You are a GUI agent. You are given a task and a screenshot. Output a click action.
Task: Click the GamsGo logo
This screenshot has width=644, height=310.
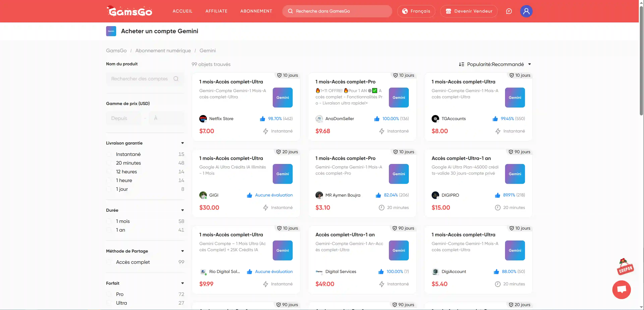tap(130, 11)
